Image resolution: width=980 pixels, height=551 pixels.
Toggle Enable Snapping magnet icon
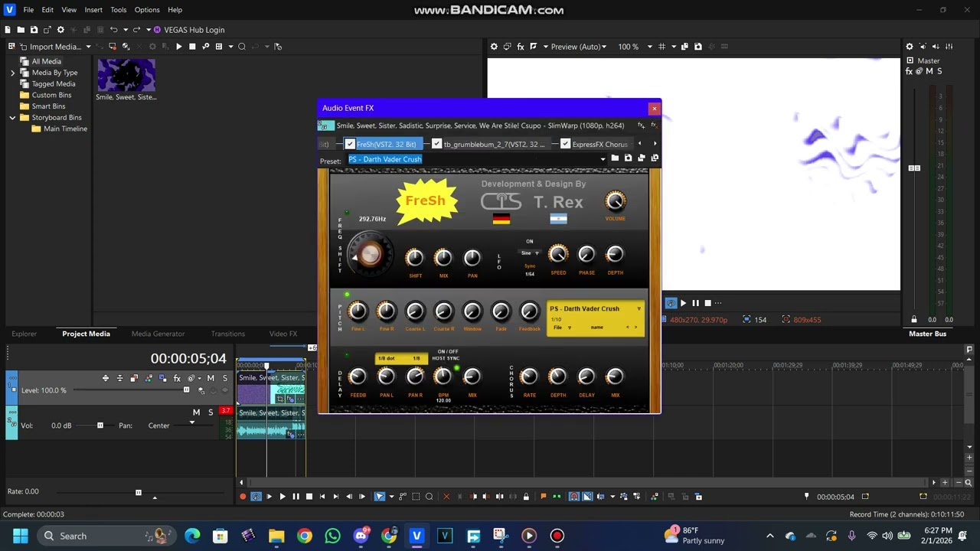pos(574,497)
